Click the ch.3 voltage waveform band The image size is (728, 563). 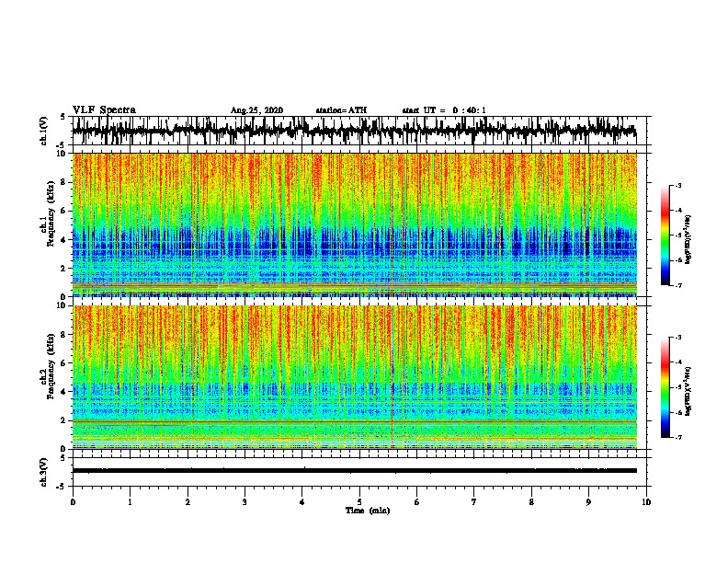pos(354,471)
